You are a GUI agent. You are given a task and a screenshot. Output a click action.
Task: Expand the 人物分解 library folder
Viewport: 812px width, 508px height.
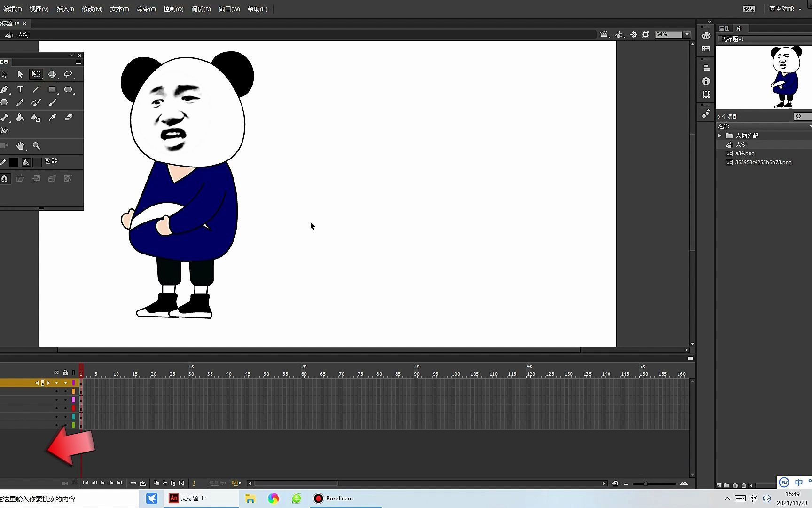pyautogui.click(x=720, y=135)
